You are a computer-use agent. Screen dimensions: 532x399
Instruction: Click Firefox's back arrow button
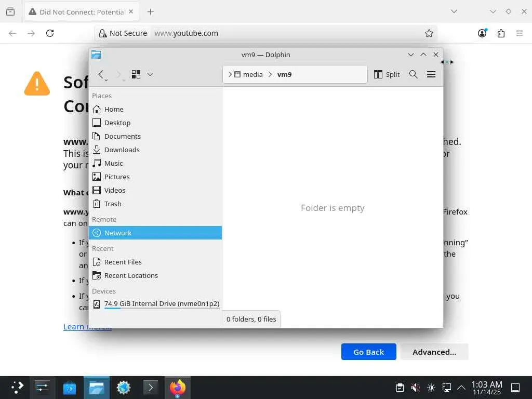coord(12,33)
